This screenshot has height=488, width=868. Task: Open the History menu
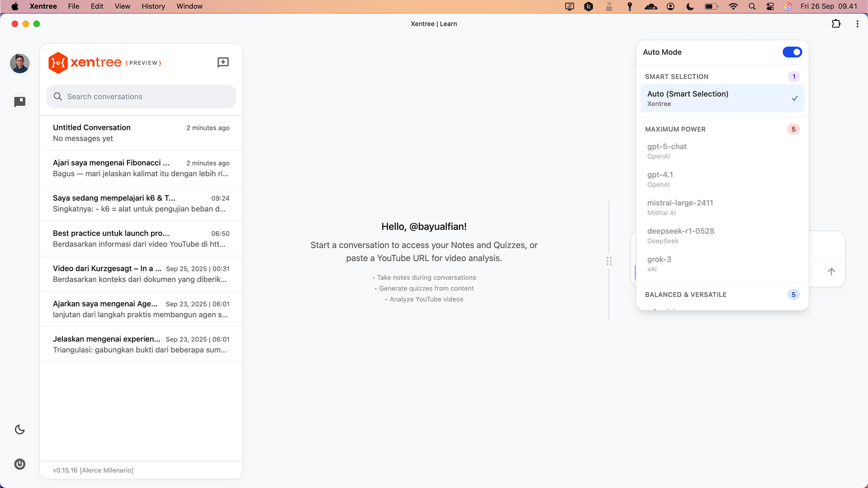[x=153, y=6]
